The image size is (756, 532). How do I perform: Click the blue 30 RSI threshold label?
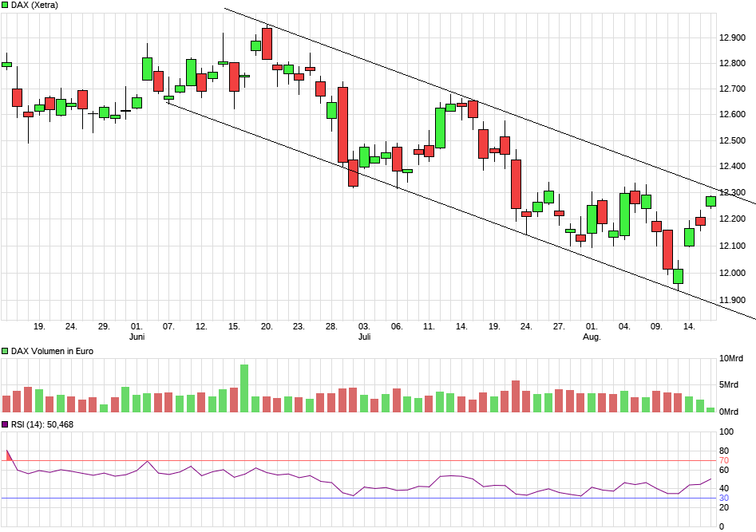[724, 498]
